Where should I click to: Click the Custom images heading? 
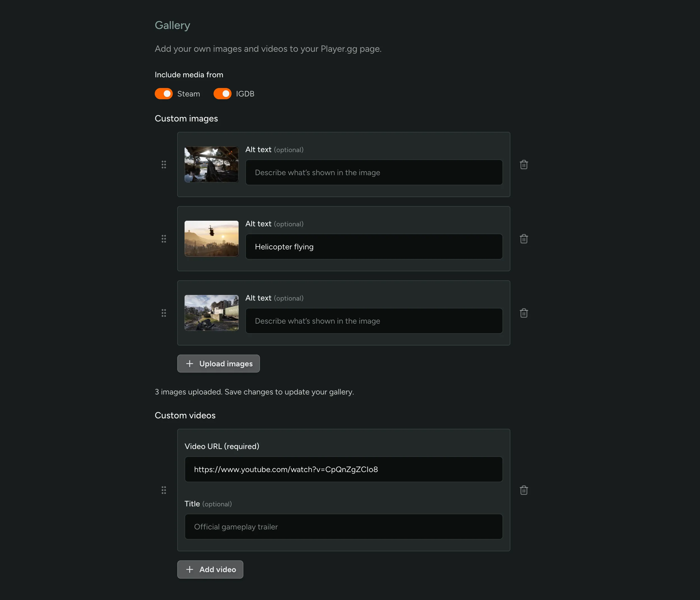click(x=186, y=119)
